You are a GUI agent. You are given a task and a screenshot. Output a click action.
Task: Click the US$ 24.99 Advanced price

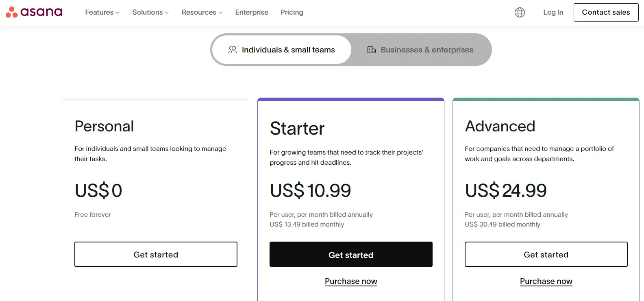click(506, 190)
